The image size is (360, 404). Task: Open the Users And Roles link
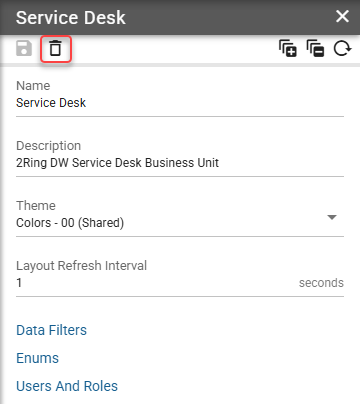point(67,386)
